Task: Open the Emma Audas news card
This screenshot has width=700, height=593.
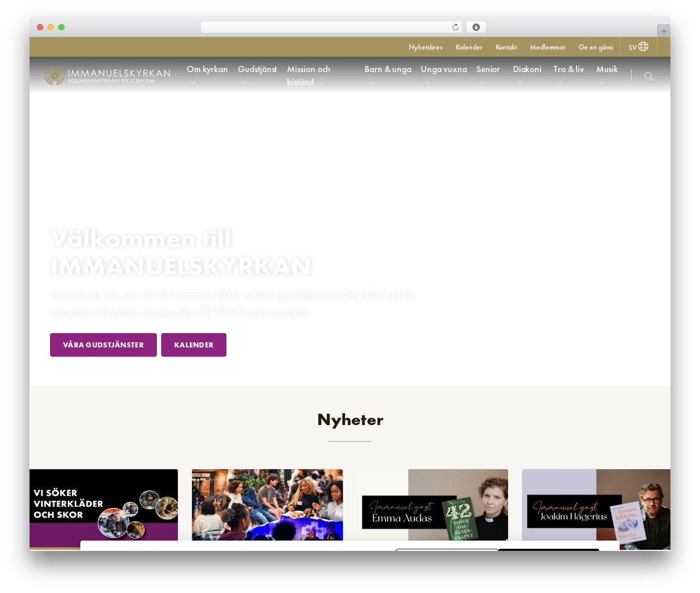Action: 433,506
